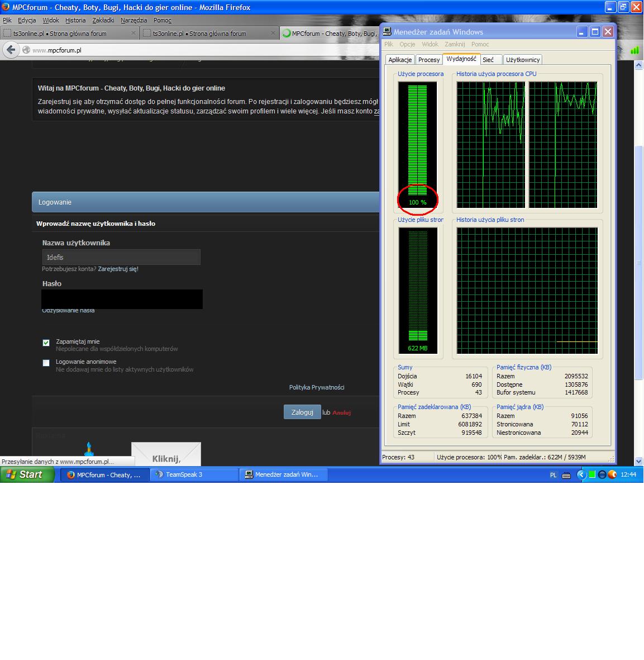644x660 pixels.
Task: Open Firefox Edycja menu
Action: 27,20
